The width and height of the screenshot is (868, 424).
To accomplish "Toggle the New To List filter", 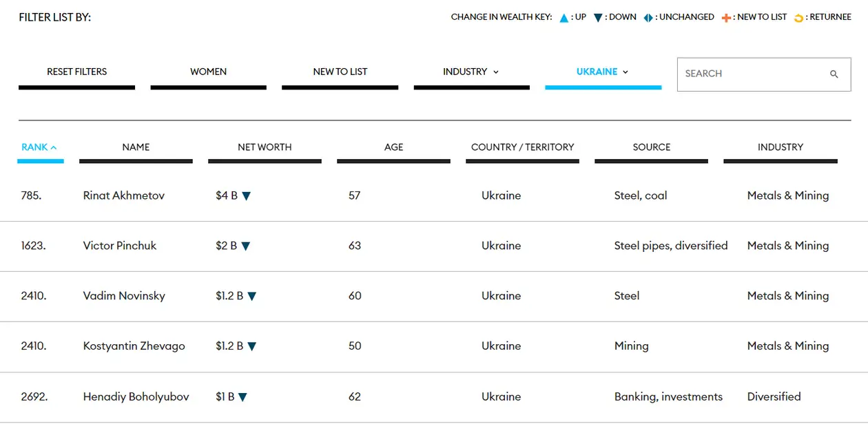I will [x=340, y=72].
